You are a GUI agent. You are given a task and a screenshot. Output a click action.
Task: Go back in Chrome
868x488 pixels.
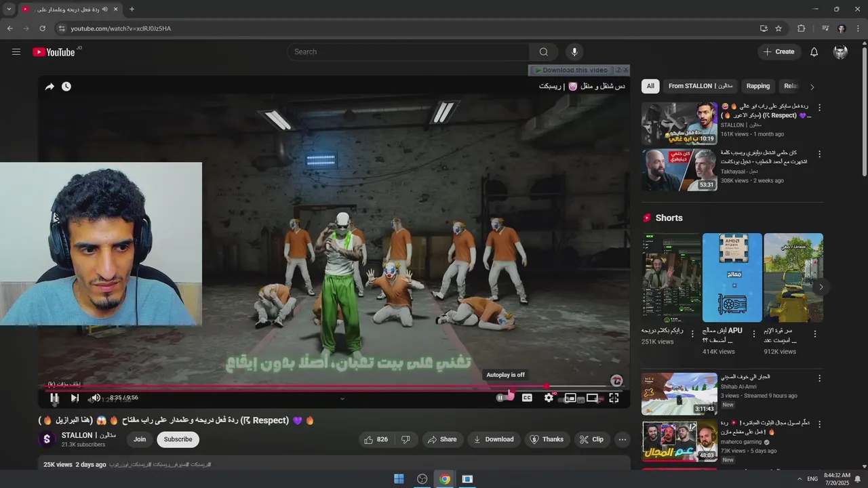coord(9,28)
